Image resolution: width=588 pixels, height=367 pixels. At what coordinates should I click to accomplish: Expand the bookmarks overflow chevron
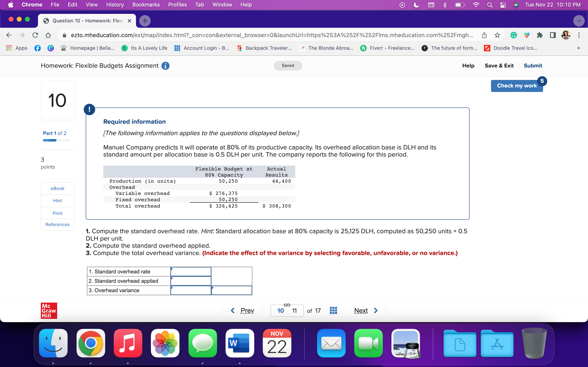(x=579, y=48)
